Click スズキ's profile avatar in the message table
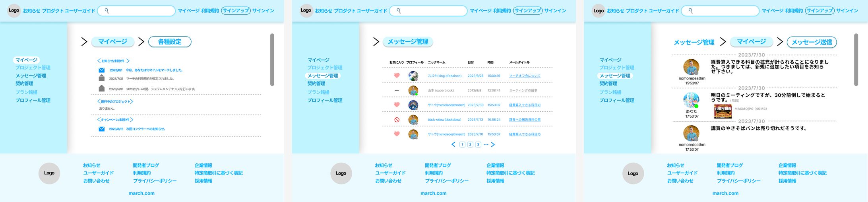 point(413,76)
